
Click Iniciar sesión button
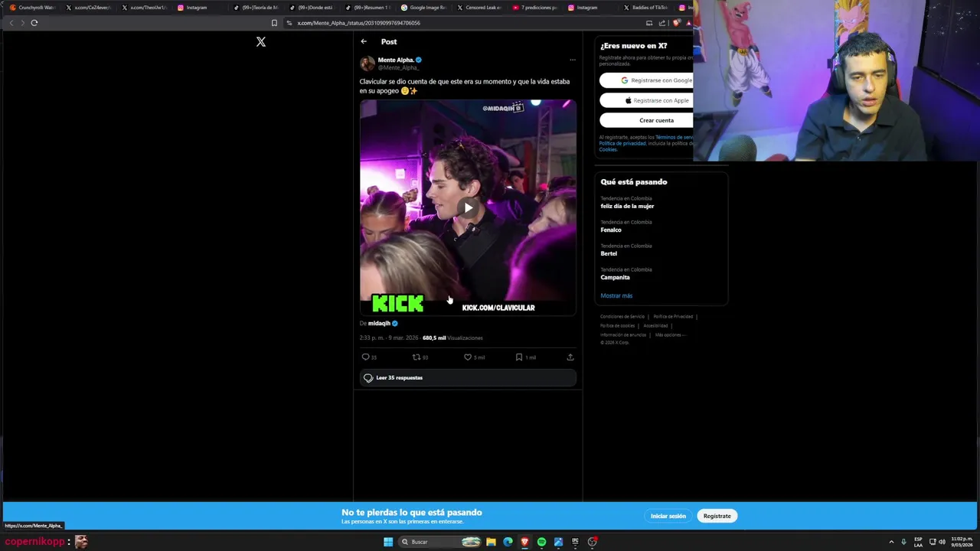[668, 516]
